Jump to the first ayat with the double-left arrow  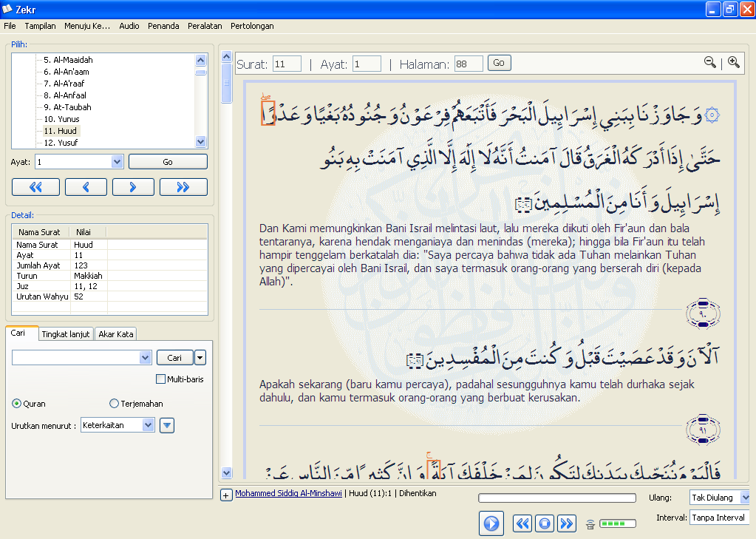click(35, 187)
